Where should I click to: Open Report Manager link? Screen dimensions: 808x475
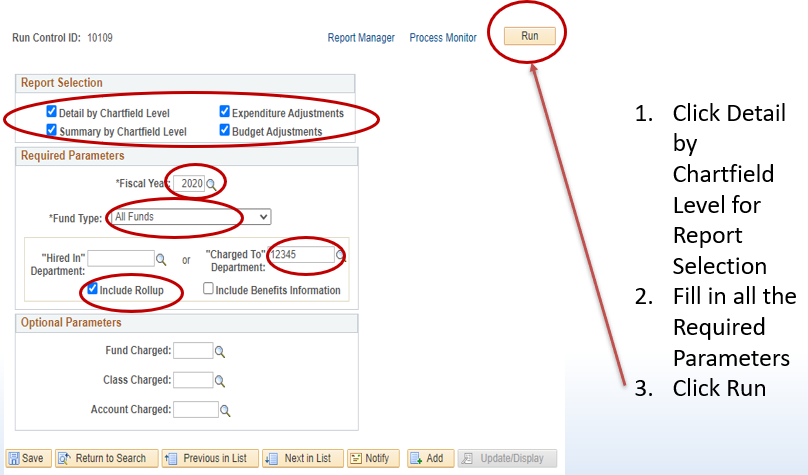click(361, 38)
